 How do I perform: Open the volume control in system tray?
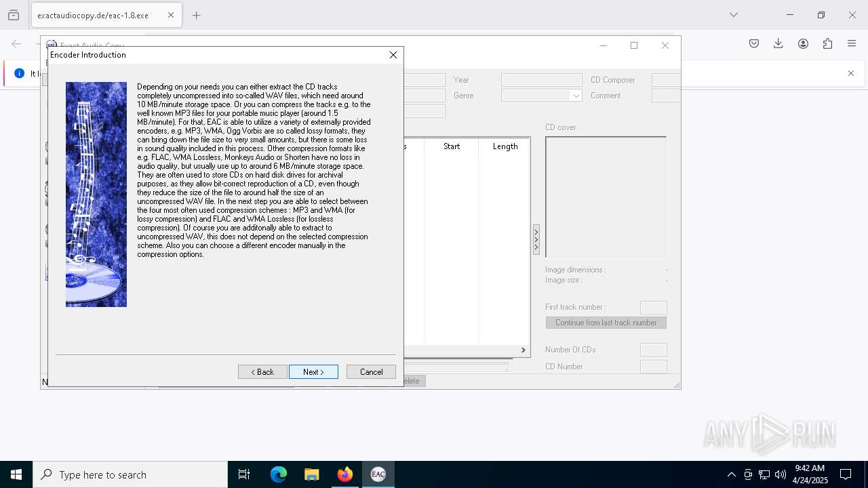coord(781,474)
